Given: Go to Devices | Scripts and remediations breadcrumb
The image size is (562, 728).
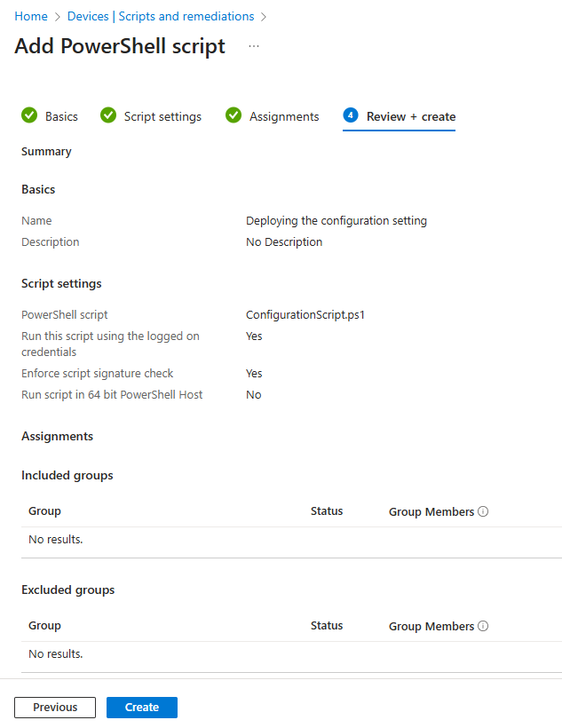Looking at the screenshot, I should [x=161, y=16].
